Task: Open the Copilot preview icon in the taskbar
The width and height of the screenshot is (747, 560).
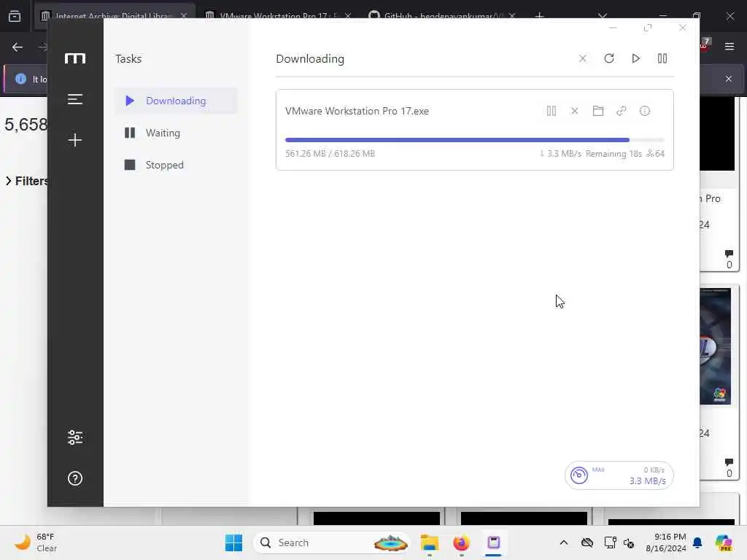Action: point(723,542)
